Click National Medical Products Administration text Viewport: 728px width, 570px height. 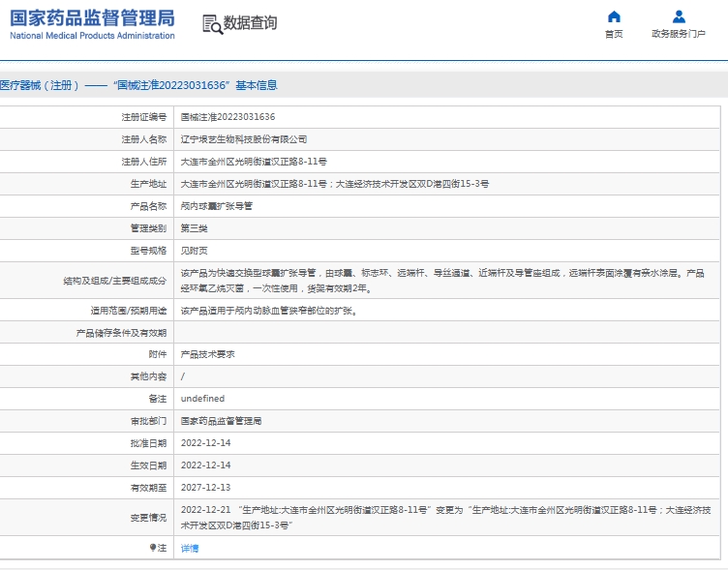coord(92,36)
